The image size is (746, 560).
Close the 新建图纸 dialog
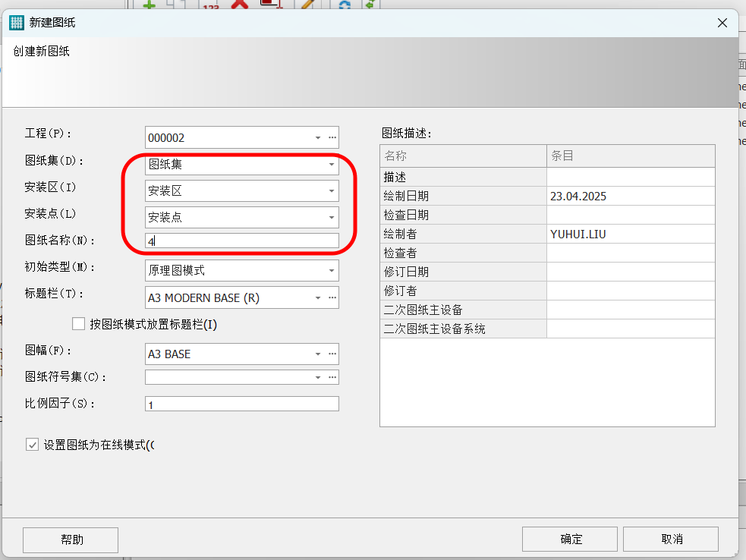[722, 22]
